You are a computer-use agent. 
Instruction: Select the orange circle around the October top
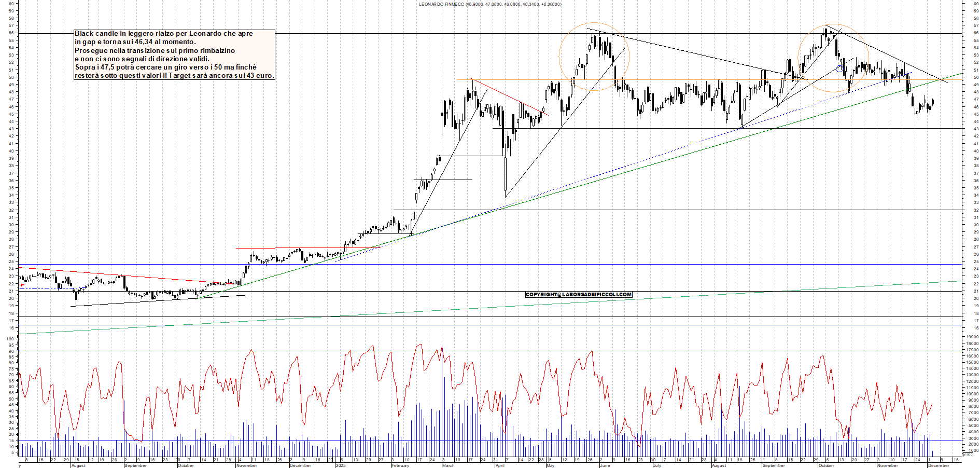(x=833, y=57)
